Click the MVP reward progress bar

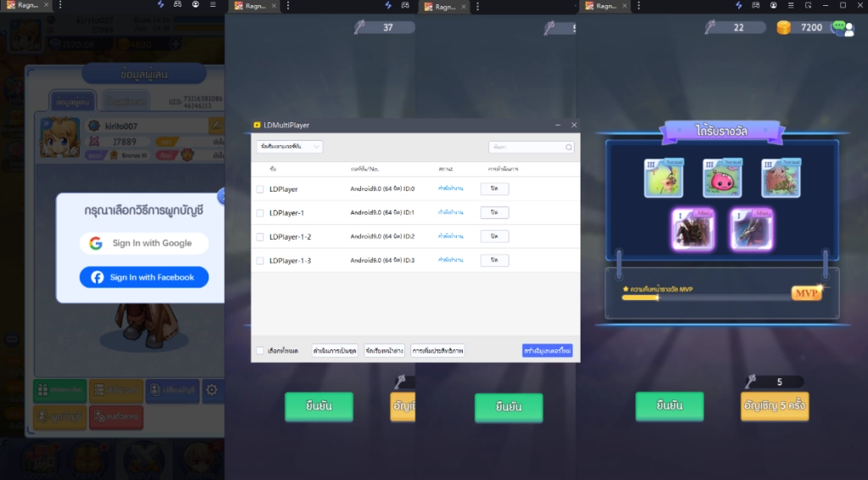point(706,298)
